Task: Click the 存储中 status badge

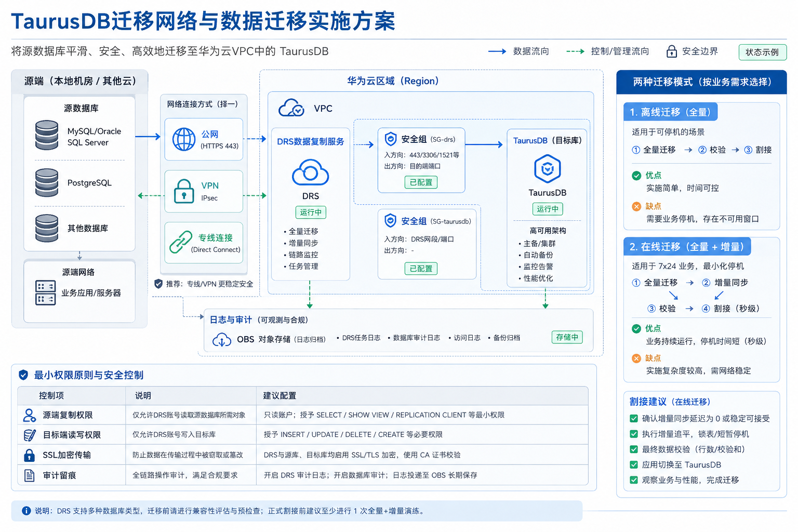Action: (x=567, y=337)
